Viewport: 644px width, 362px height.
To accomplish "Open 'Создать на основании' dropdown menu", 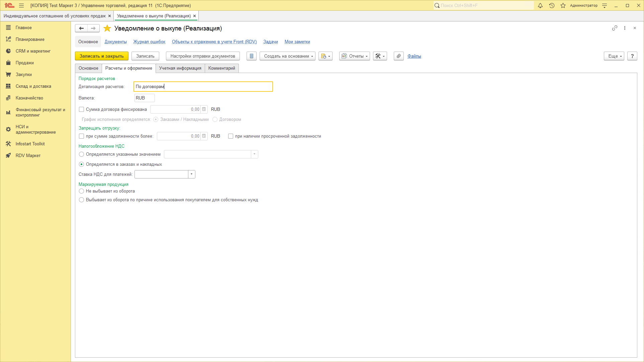I will coord(287,56).
